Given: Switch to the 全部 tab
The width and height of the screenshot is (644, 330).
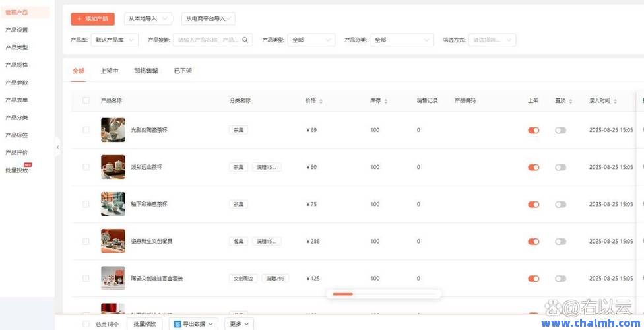Looking at the screenshot, I should click(79, 71).
